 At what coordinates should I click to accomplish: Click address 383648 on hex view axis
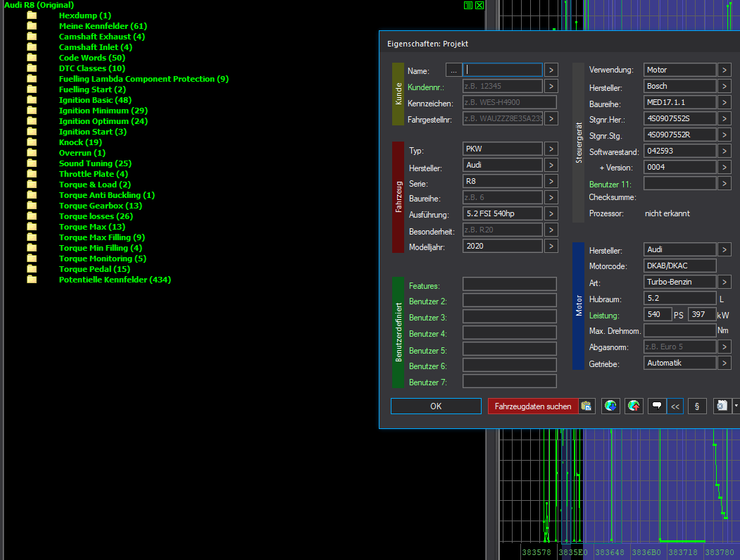pos(609,552)
